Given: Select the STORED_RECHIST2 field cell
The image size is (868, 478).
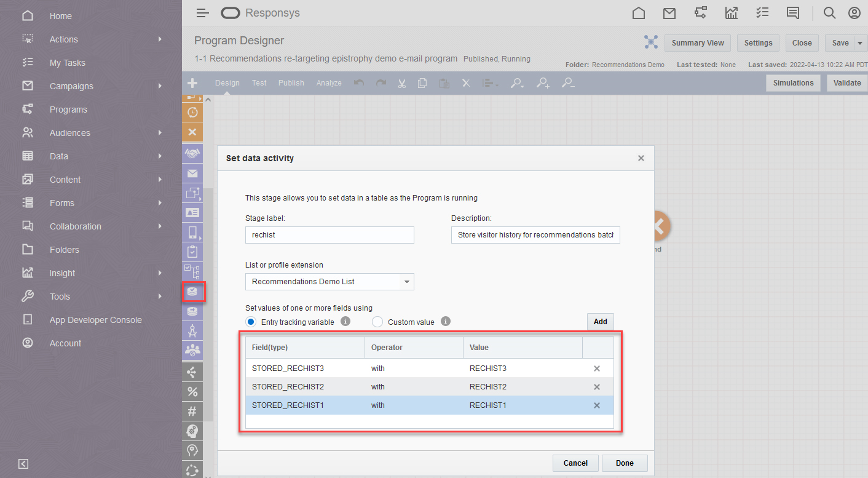Looking at the screenshot, I should tap(305, 387).
